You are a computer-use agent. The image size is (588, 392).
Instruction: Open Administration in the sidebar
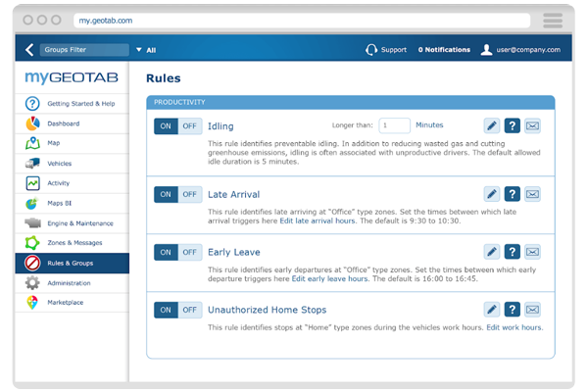(x=72, y=283)
